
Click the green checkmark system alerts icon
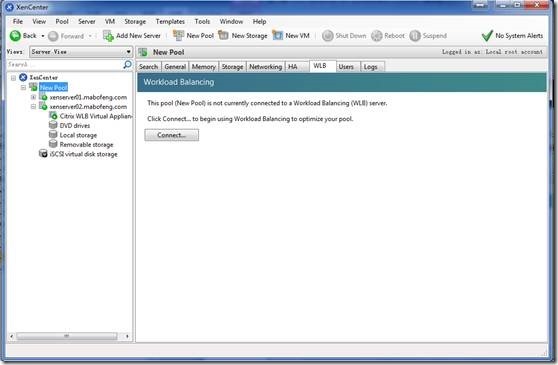pyautogui.click(x=487, y=36)
